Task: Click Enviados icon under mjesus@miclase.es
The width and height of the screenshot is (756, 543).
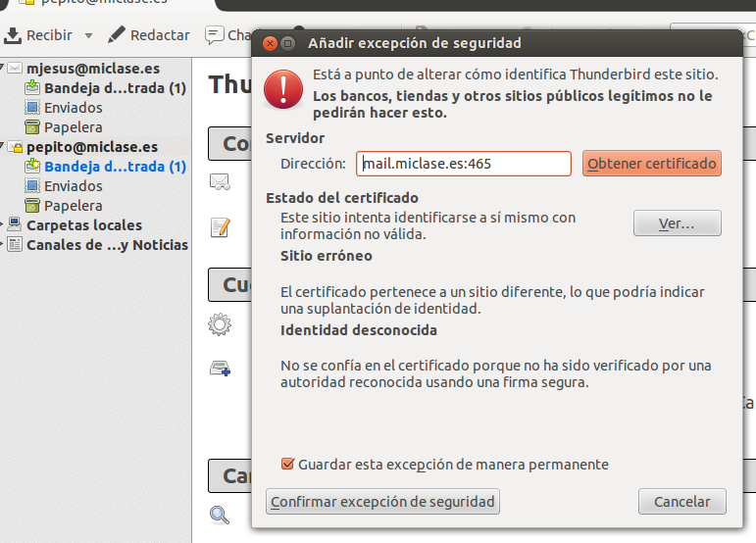Action: 32,107
